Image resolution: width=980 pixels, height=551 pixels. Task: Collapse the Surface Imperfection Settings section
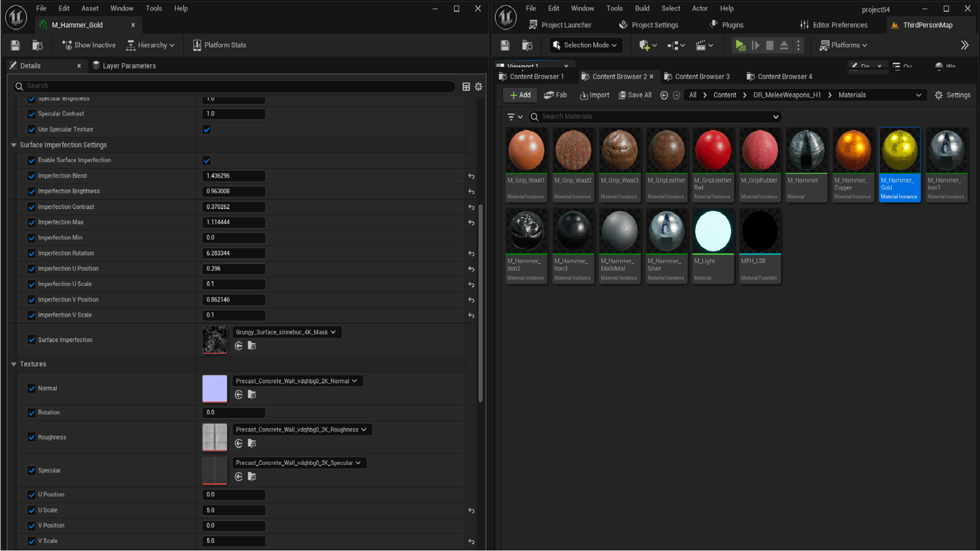click(x=14, y=145)
